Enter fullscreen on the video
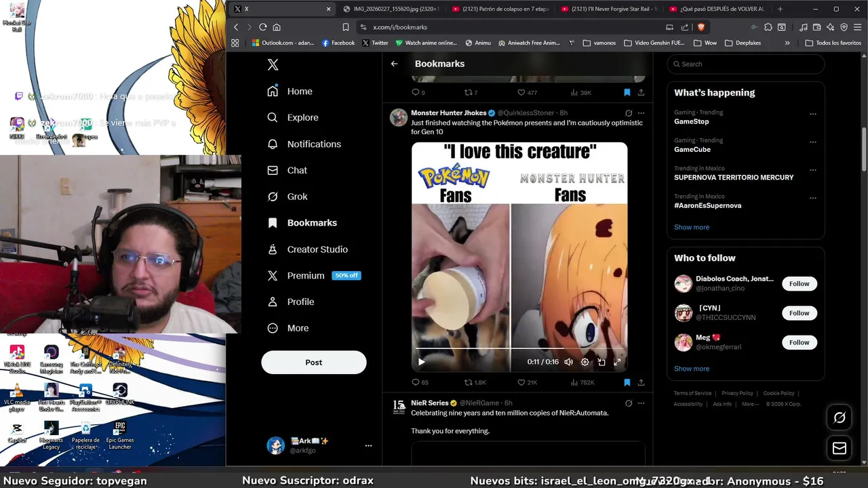Screen dimensions: 868x488 (617, 362)
